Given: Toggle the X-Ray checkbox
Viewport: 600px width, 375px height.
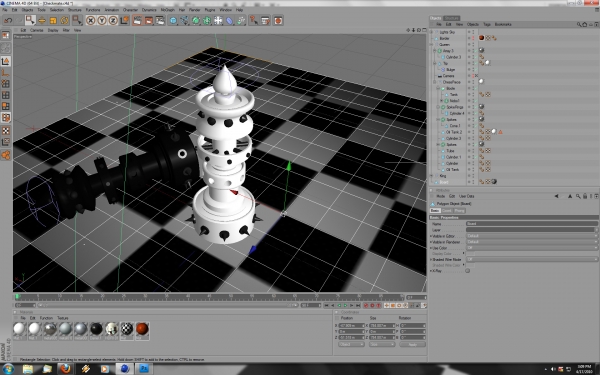Looking at the screenshot, I should 468,271.
